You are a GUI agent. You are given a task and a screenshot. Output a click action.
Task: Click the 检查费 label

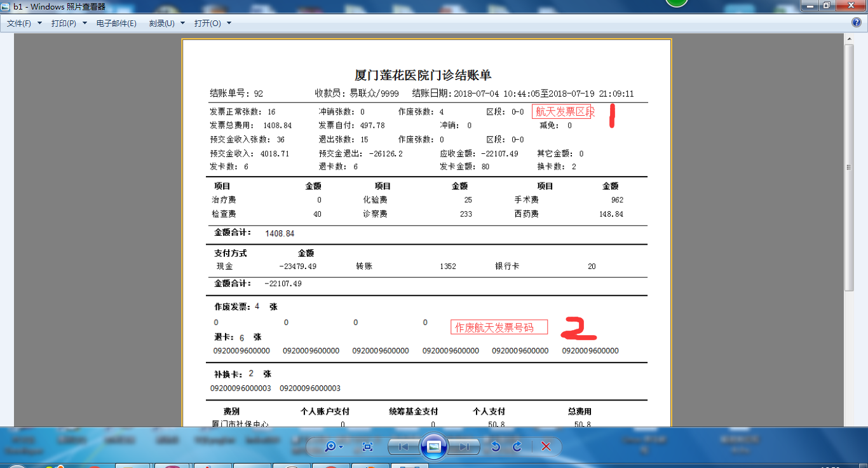(224, 214)
